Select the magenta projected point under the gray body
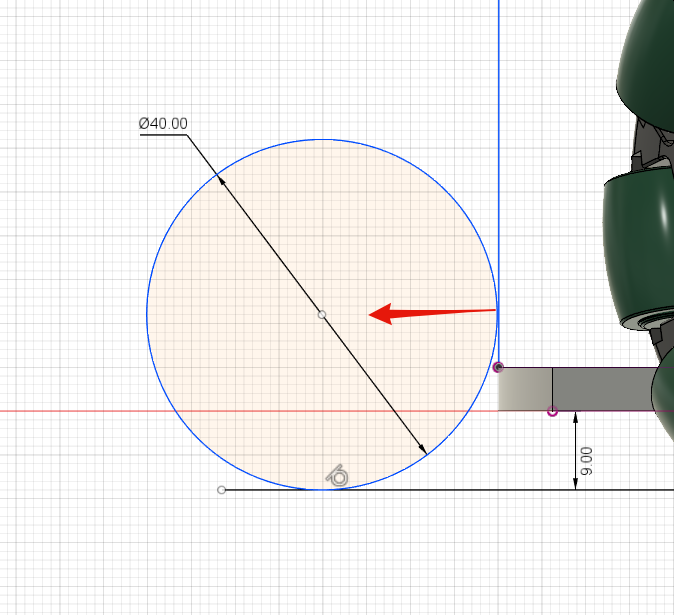674x615 pixels. tap(553, 411)
